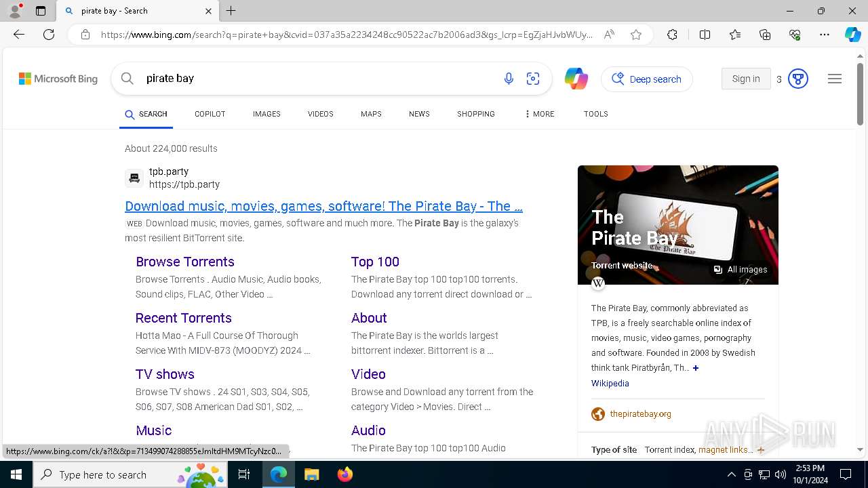Open the Video sitelink
The height and width of the screenshot is (488, 868).
pos(368,374)
